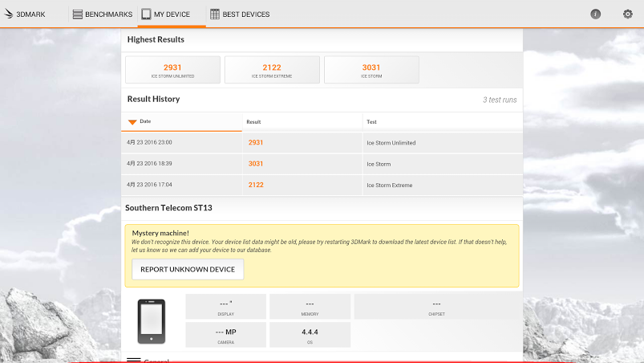
Task: Open settings gear icon
Action: tap(628, 14)
